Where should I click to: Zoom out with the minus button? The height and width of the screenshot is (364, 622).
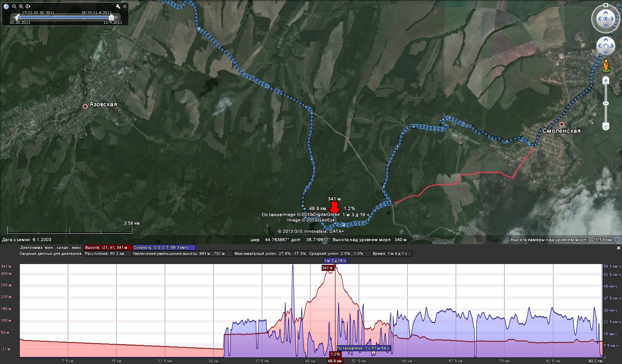click(x=605, y=127)
